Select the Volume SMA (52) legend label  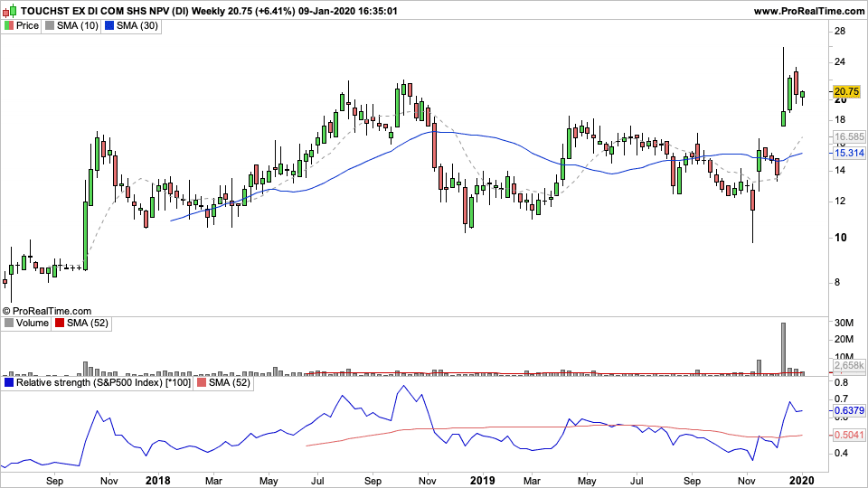(88, 324)
